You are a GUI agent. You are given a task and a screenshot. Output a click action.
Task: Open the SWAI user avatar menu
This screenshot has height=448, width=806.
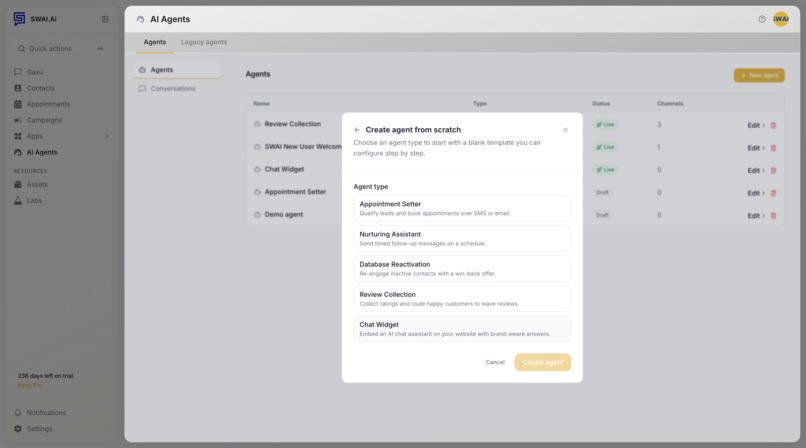(x=781, y=19)
